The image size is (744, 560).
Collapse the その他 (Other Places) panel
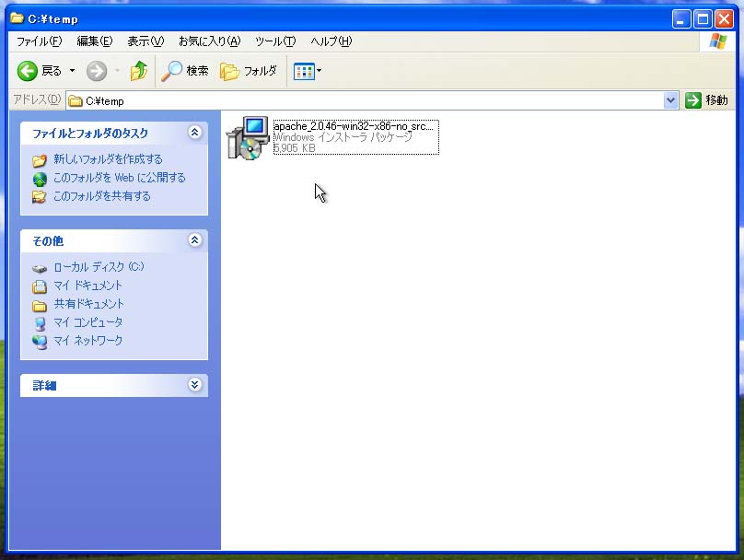pyautogui.click(x=194, y=240)
